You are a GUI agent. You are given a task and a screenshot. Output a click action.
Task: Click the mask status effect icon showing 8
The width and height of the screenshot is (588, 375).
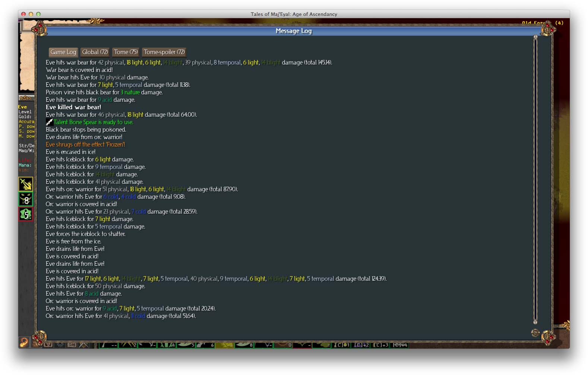tap(26, 199)
